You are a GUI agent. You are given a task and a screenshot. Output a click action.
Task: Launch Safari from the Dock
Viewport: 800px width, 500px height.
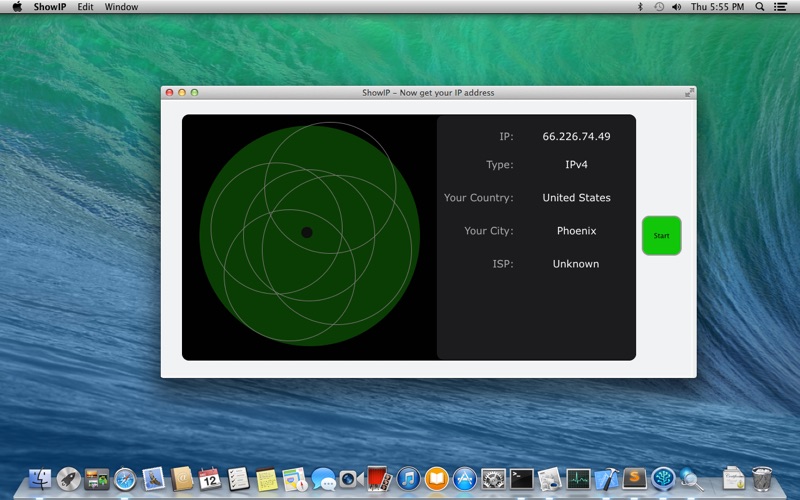[x=125, y=480]
